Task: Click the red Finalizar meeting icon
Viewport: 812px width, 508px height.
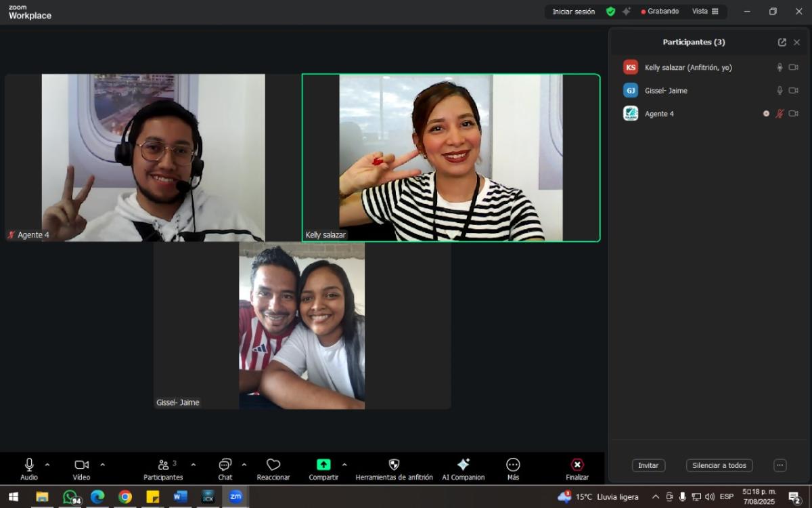Action: 577,465
